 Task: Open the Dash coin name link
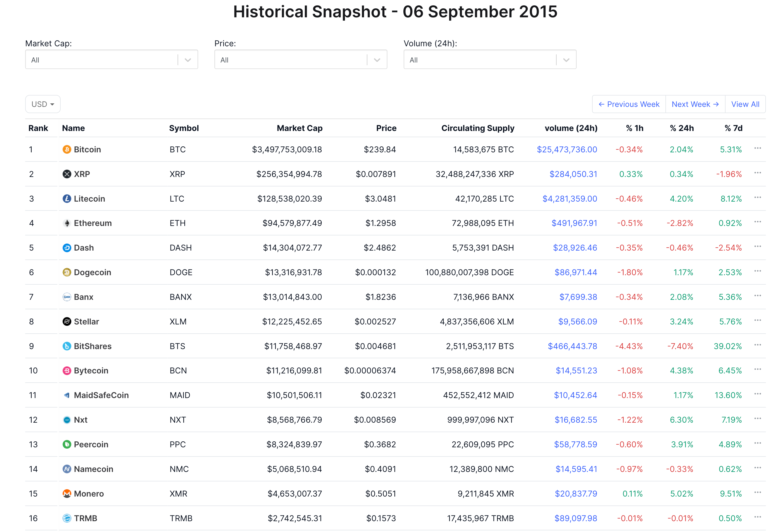[x=84, y=248]
